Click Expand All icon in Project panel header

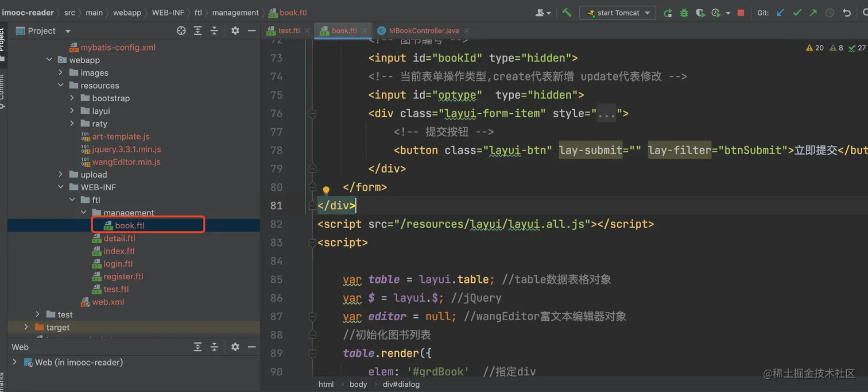pyautogui.click(x=197, y=31)
